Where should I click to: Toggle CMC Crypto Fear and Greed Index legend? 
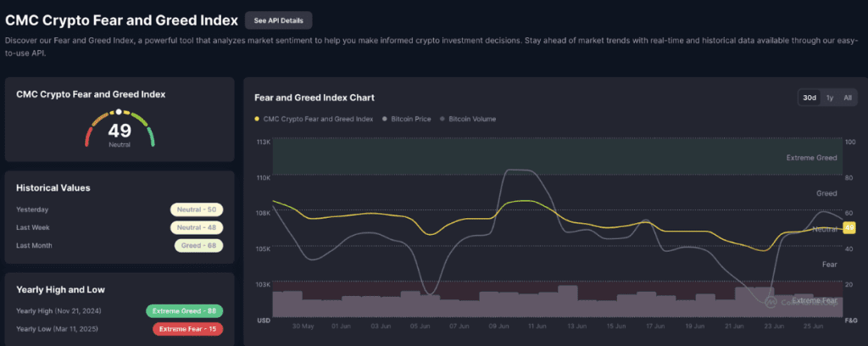(x=314, y=119)
